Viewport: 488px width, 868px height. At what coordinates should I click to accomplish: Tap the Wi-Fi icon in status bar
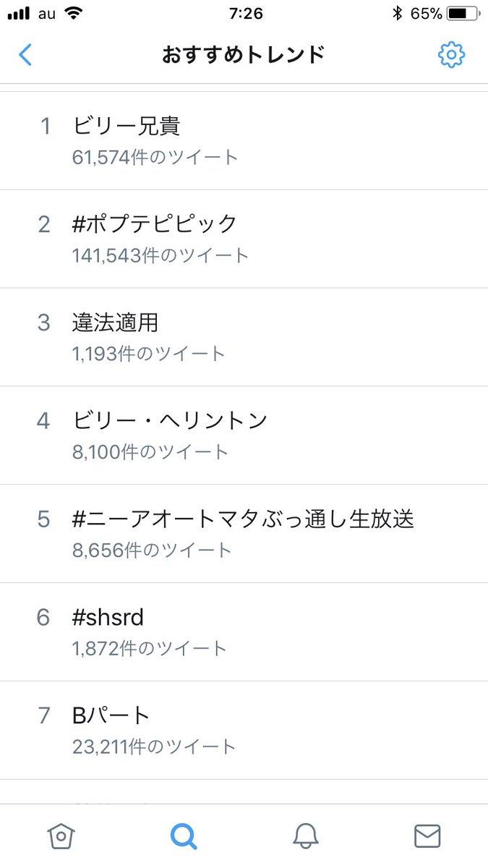click(73, 14)
